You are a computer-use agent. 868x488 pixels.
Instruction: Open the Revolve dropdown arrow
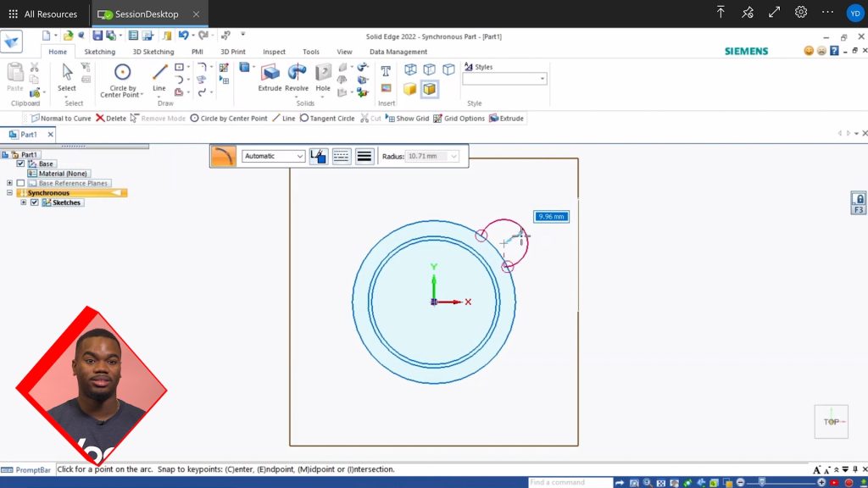coord(297,97)
